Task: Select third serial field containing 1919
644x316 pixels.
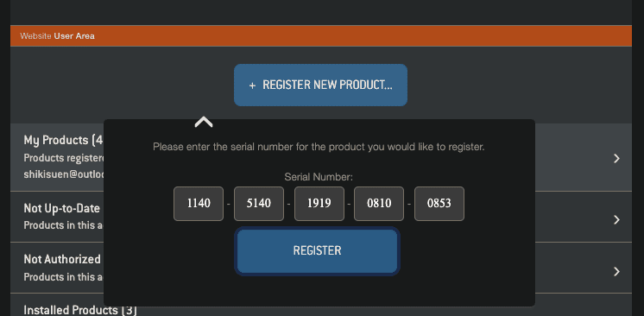Action: (319, 204)
